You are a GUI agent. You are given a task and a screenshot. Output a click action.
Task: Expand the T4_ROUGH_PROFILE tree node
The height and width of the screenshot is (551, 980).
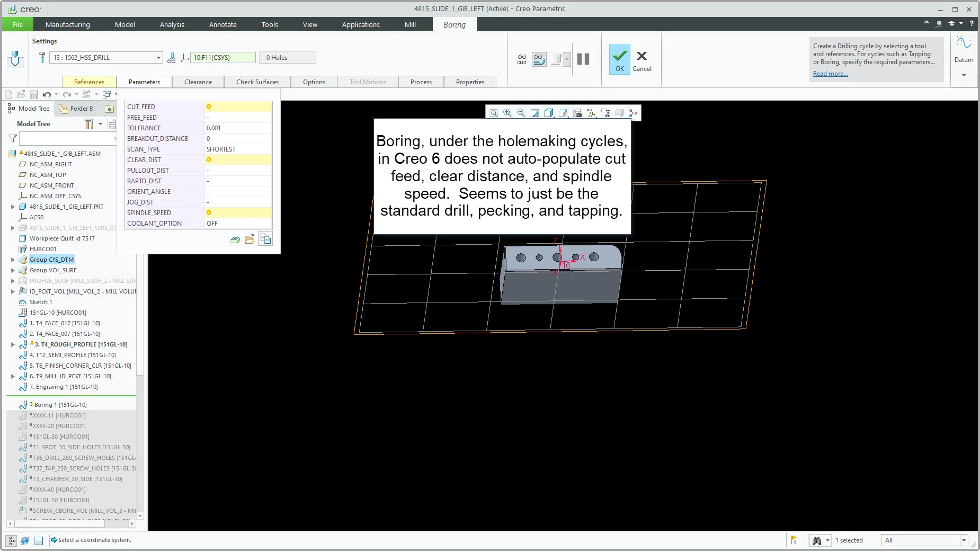[13, 344]
